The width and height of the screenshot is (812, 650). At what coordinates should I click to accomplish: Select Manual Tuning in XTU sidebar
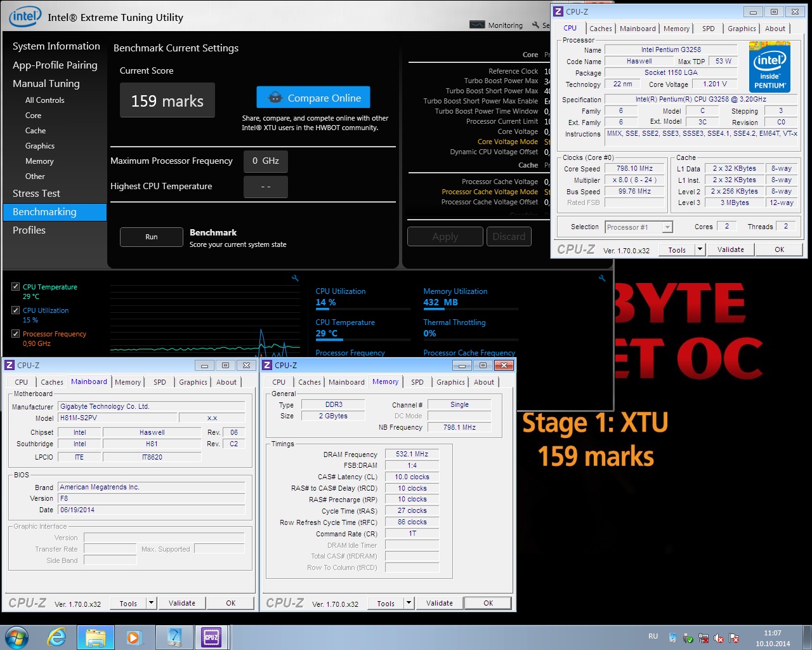pyautogui.click(x=46, y=84)
